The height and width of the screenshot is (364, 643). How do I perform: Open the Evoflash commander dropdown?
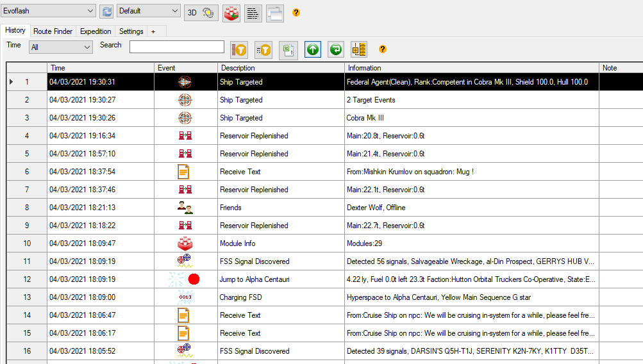click(48, 11)
